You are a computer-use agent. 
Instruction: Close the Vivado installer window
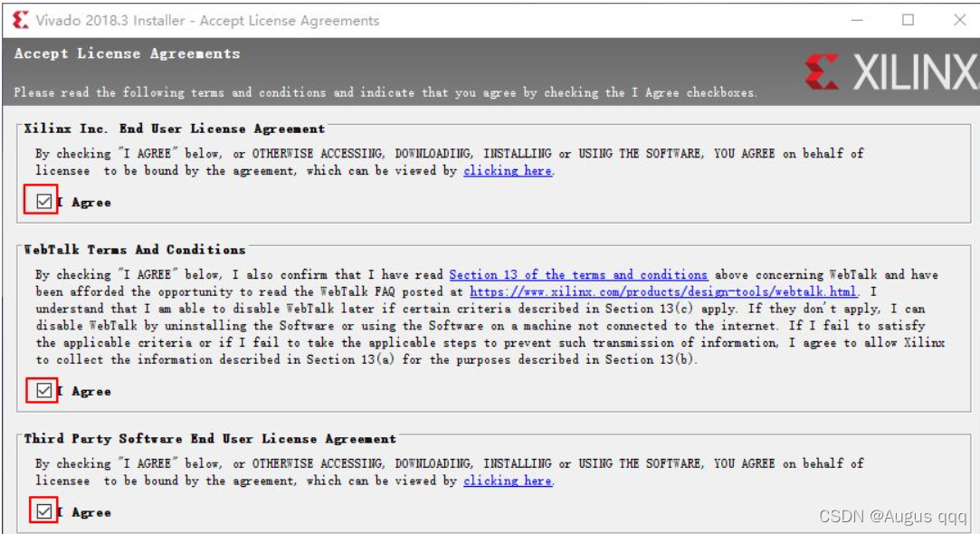[x=960, y=20]
